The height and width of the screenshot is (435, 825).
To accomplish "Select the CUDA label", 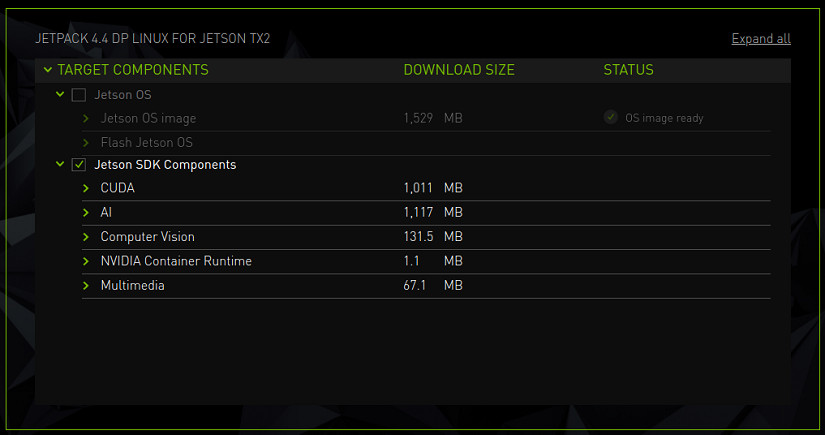I will (x=117, y=188).
